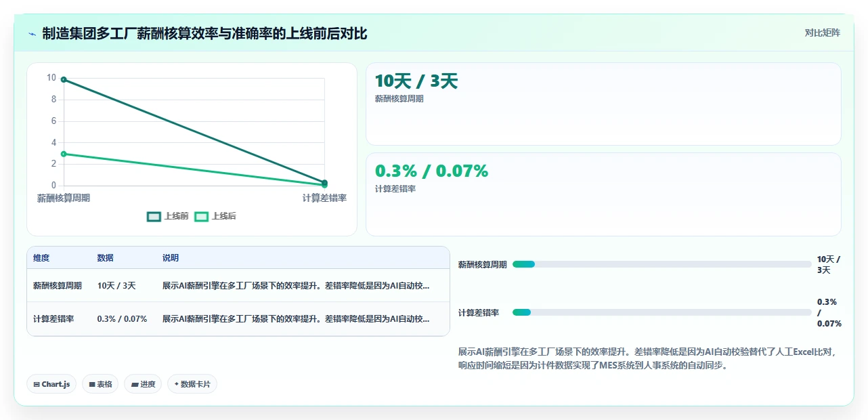Toggle the 上线前 legend entry
The width and height of the screenshot is (868, 420).
pos(168,216)
